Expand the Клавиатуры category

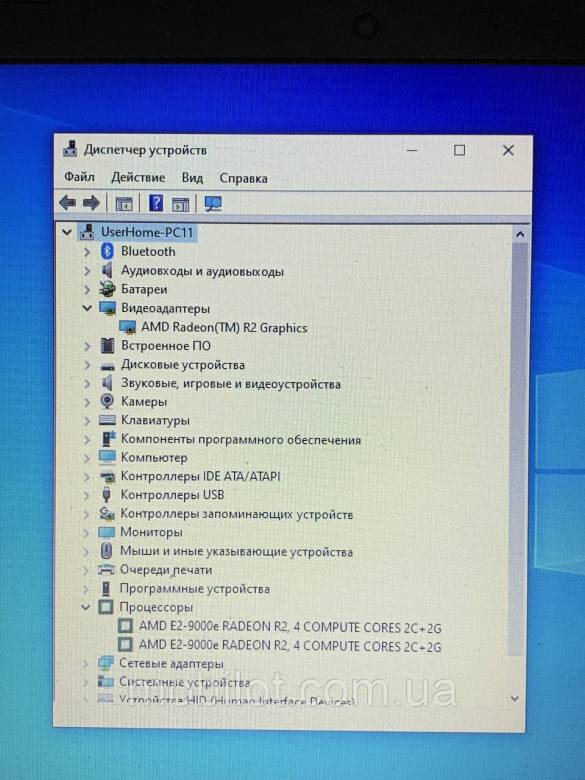[x=87, y=421]
